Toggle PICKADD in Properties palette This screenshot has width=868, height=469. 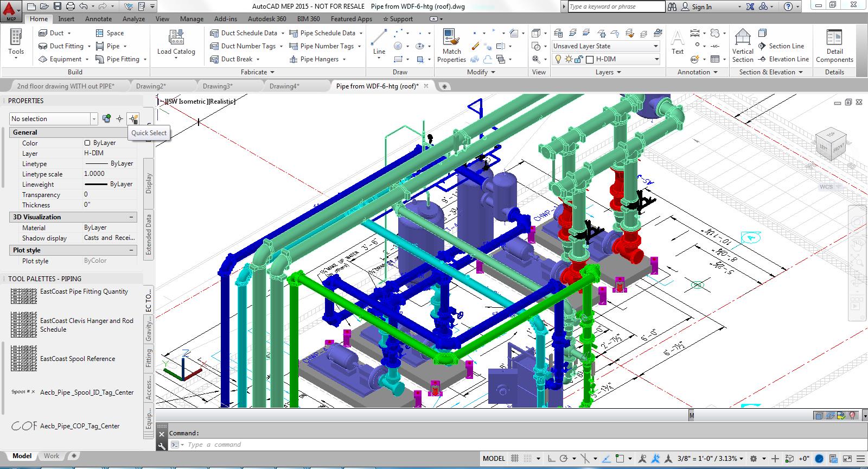[x=106, y=118]
